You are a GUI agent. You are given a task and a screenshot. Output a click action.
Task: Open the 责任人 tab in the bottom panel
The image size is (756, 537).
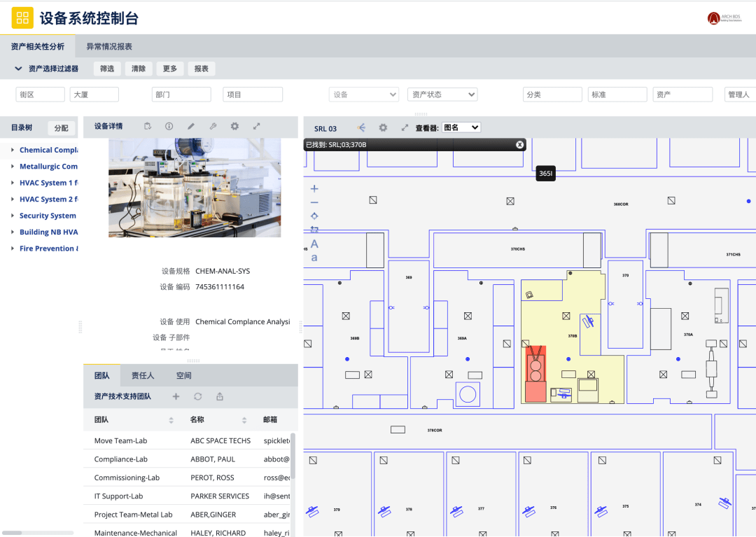tap(143, 375)
